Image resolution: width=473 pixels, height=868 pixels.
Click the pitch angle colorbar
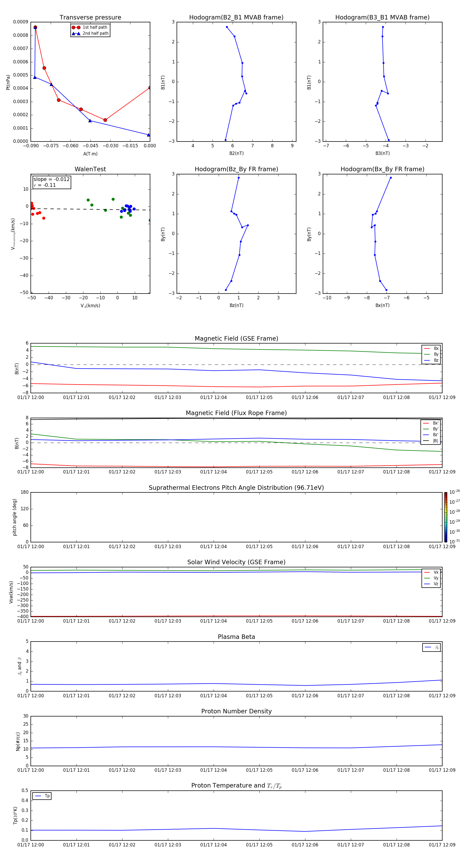tap(445, 517)
